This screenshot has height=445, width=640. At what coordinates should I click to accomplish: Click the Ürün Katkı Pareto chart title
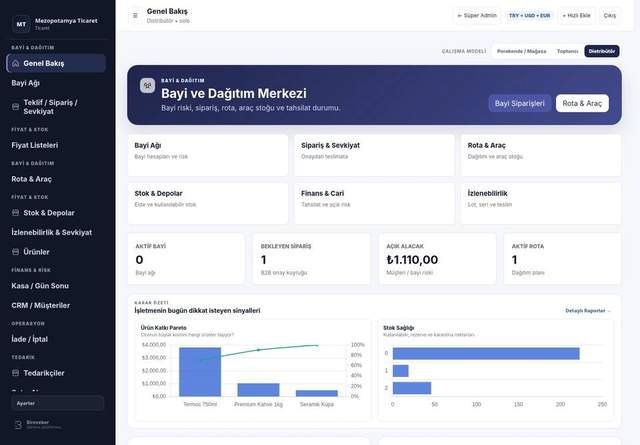coord(163,327)
